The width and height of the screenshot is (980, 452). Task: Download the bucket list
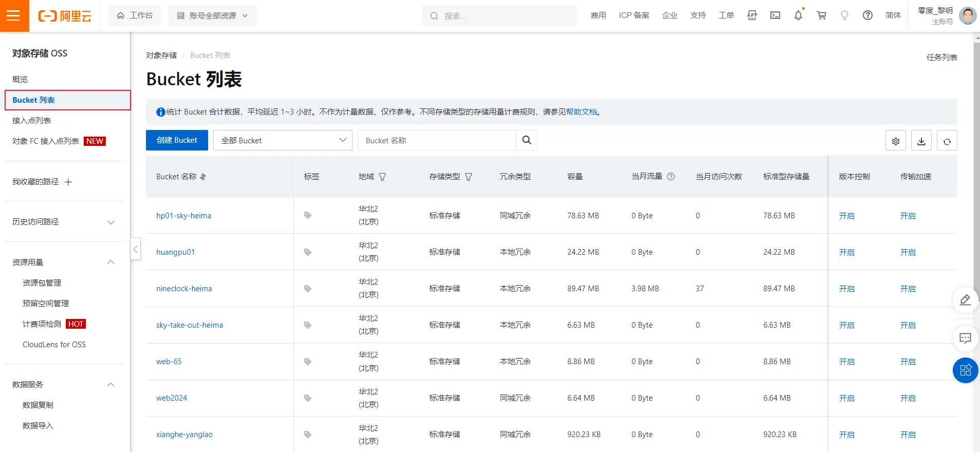(921, 141)
